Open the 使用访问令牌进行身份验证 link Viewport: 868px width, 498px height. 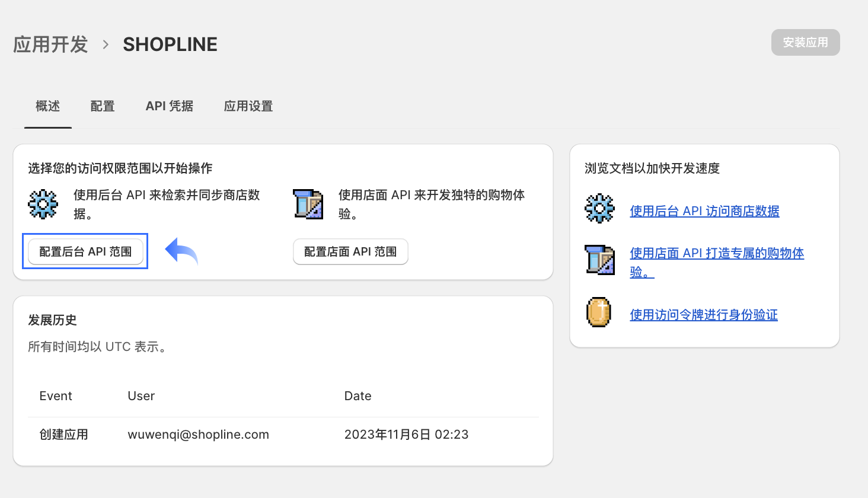tap(703, 315)
